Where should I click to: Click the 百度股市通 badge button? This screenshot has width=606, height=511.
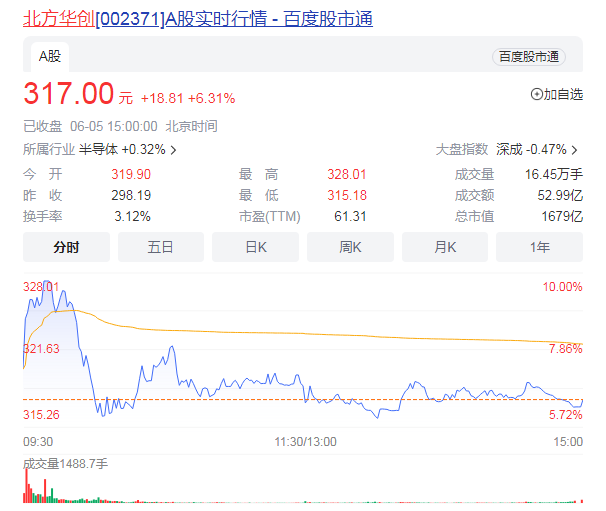click(527, 57)
